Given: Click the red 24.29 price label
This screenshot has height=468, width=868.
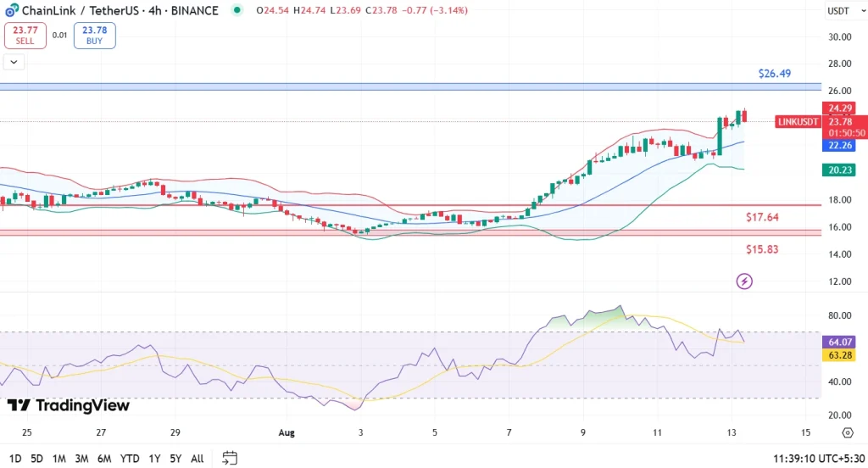Looking at the screenshot, I should pyautogui.click(x=839, y=109).
